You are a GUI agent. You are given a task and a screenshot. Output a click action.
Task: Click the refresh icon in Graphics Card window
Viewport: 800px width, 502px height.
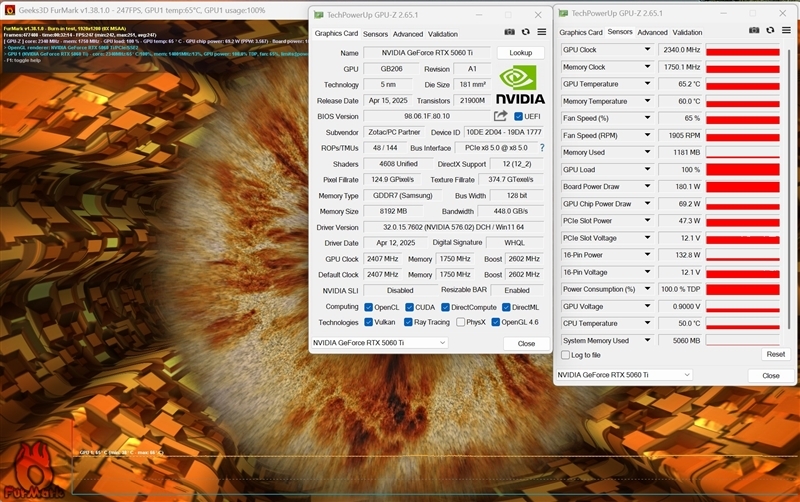pos(526,32)
